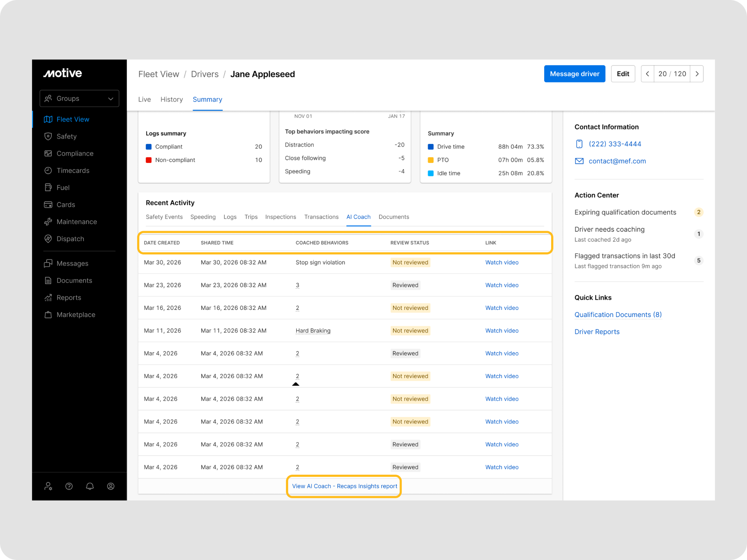Open View AI Coach - Recaps Insights report

pyautogui.click(x=345, y=486)
